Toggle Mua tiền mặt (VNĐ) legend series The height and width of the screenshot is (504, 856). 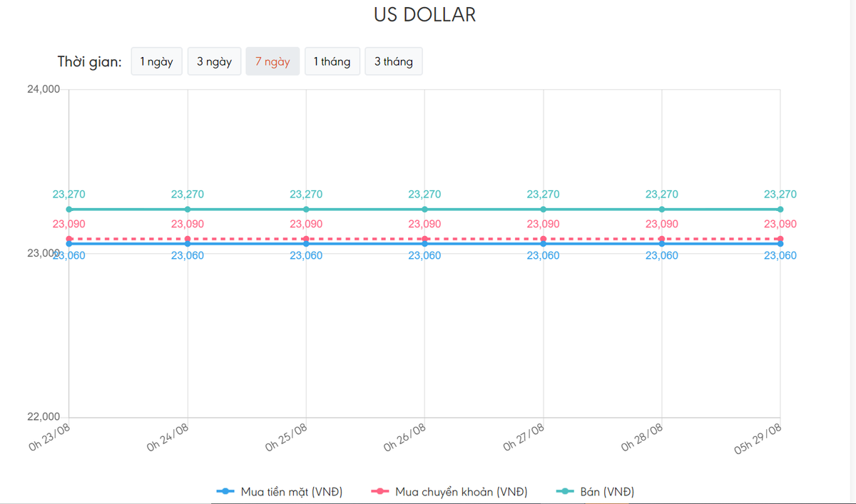pyautogui.click(x=291, y=492)
